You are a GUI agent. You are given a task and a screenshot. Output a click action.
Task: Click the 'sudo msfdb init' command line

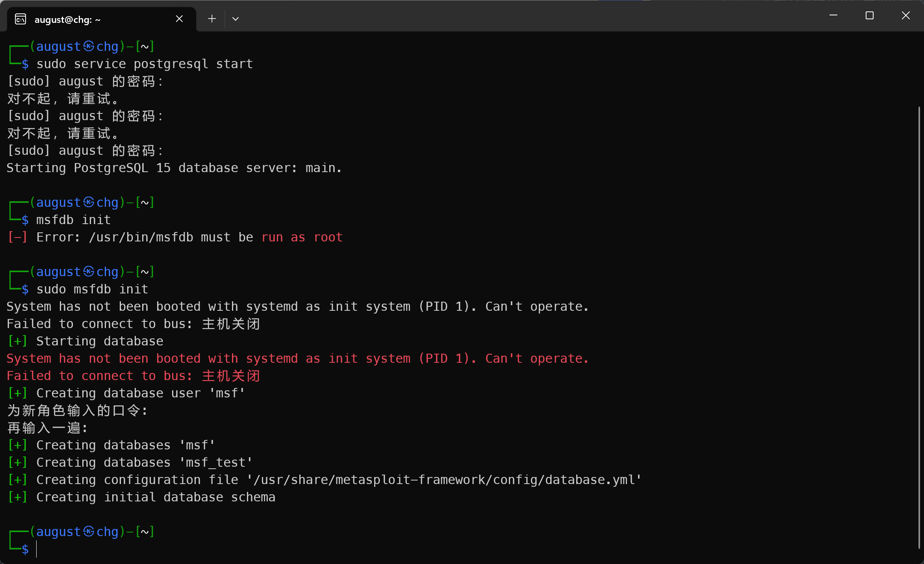[x=92, y=289]
